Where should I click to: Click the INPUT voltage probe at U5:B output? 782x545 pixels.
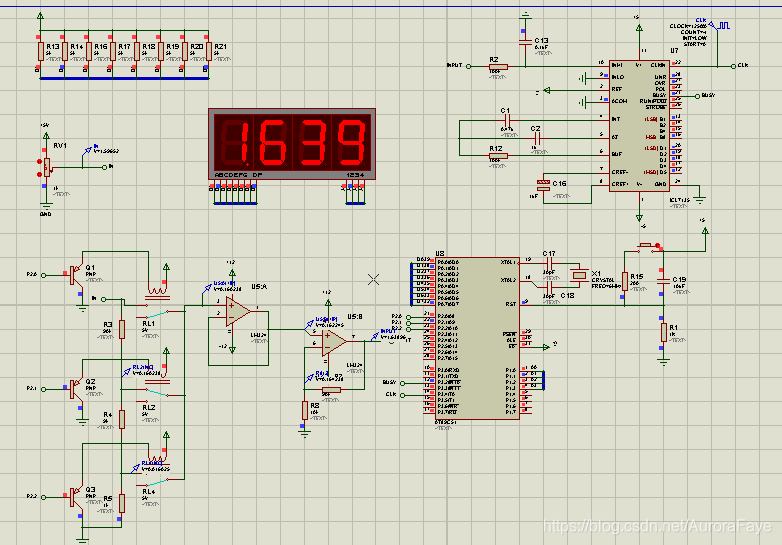(375, 336)
